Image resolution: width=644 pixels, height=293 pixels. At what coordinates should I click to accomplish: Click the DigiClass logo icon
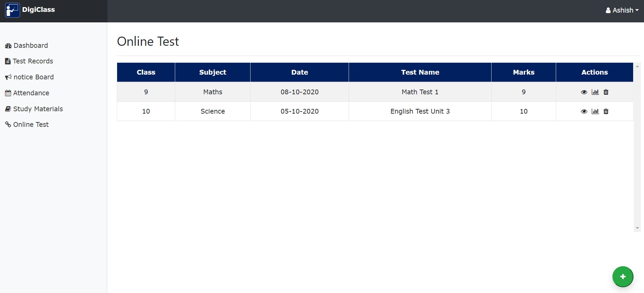12,10
